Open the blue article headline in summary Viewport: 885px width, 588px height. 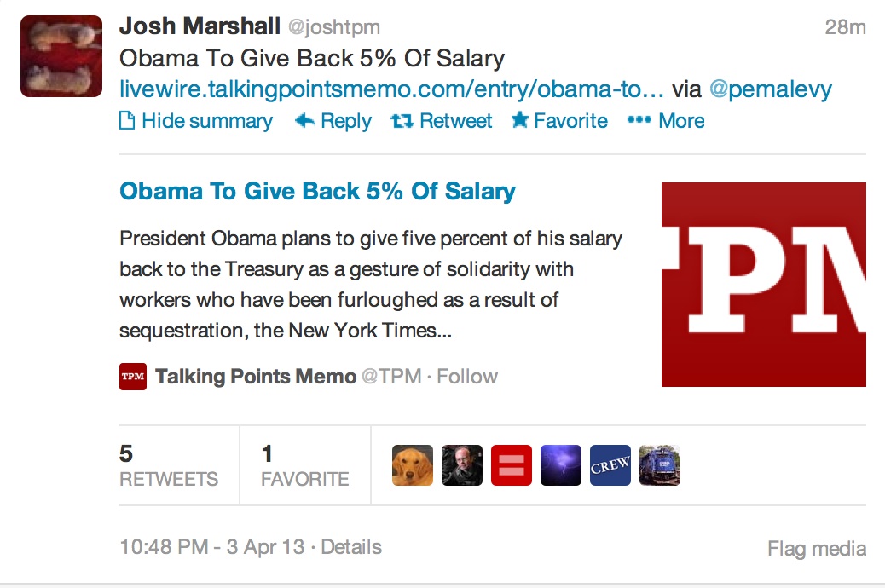[317, 191]
